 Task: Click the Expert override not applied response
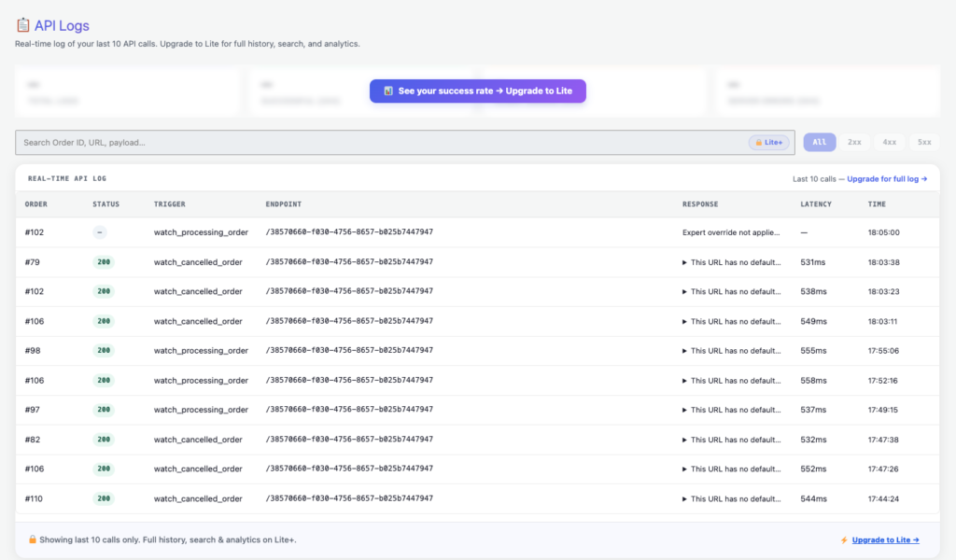point(731,232)
